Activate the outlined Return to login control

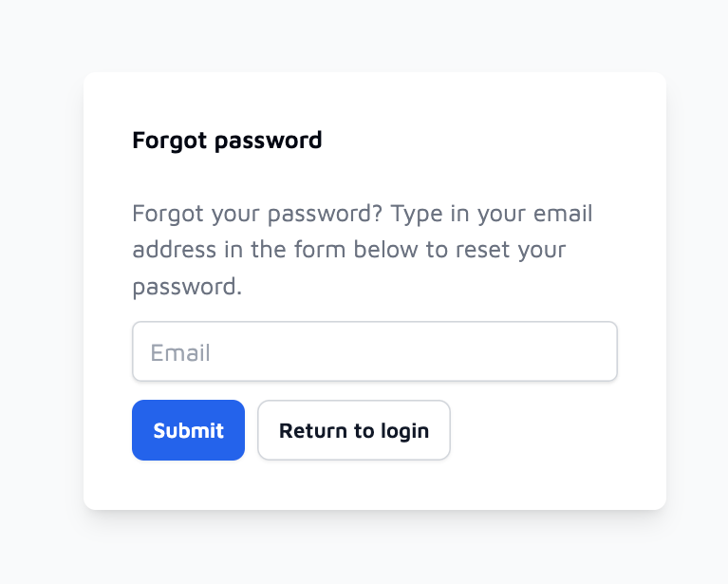coord(354,430)
